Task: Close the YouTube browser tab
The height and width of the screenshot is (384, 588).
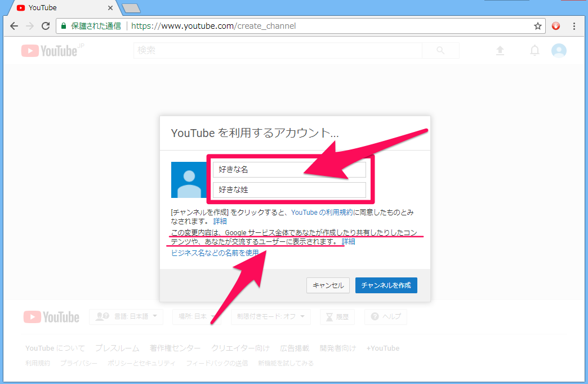Action: (x=110, y=8)
